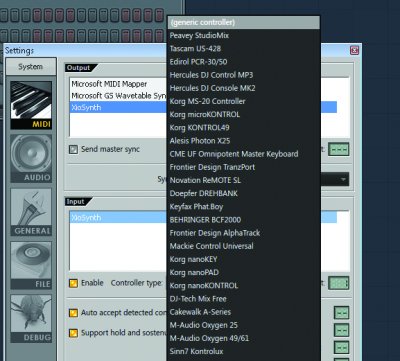The width and height of the screenshot is (400, 361).
Task: Toggle Send master sync checkbox
Action: click(73, 149)
